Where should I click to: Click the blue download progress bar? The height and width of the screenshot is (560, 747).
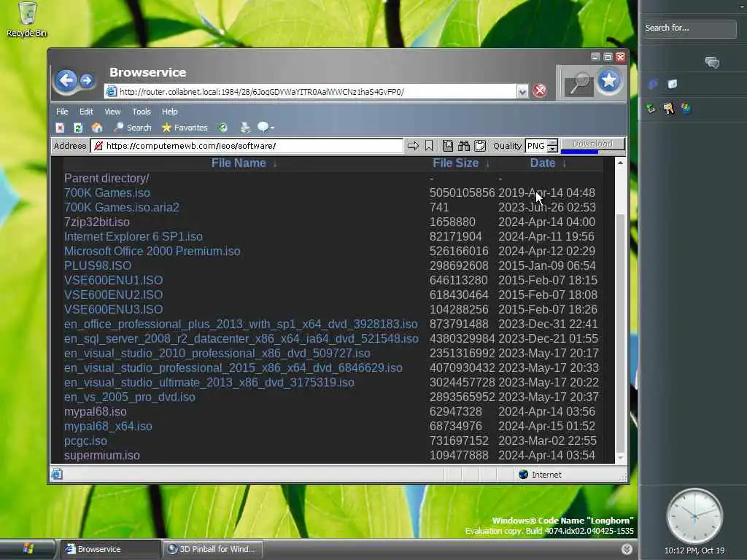[x=579, y=152]
